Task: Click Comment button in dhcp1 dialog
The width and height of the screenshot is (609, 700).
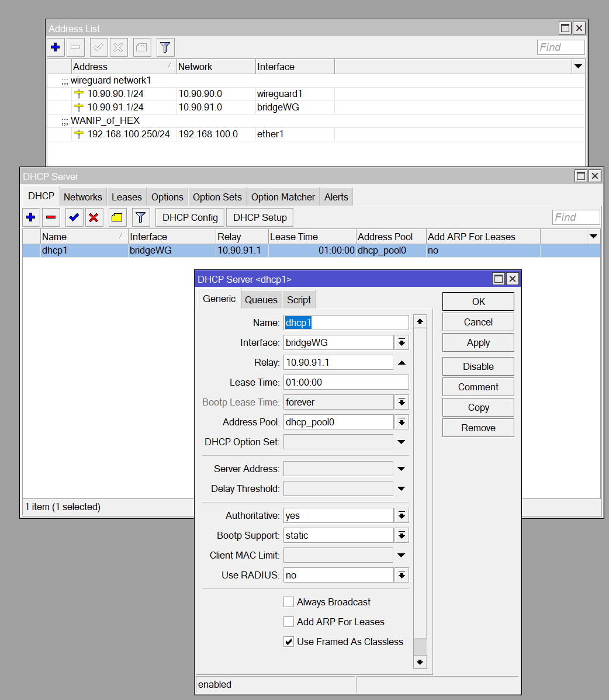Action: tap(478, 387)
